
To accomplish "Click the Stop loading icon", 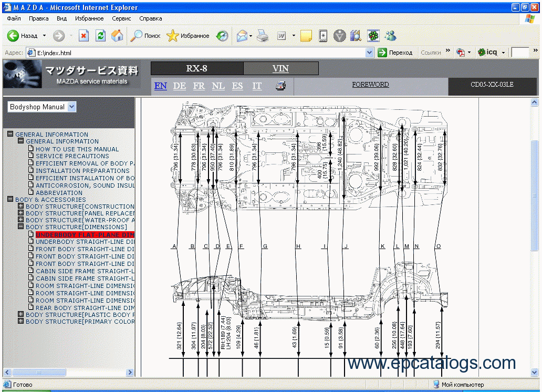I will [84, 36].
